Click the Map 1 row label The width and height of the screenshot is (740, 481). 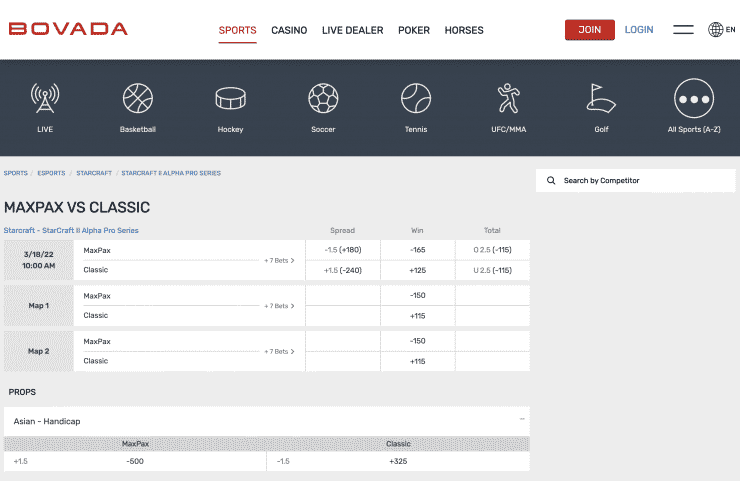[x=39, y=306]
